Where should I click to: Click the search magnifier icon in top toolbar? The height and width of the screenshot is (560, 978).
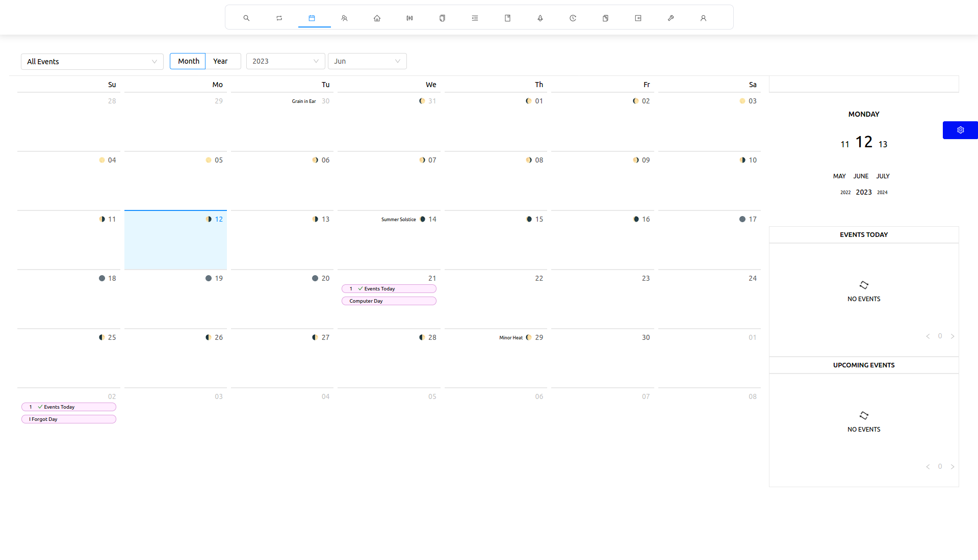pos(246,18)
